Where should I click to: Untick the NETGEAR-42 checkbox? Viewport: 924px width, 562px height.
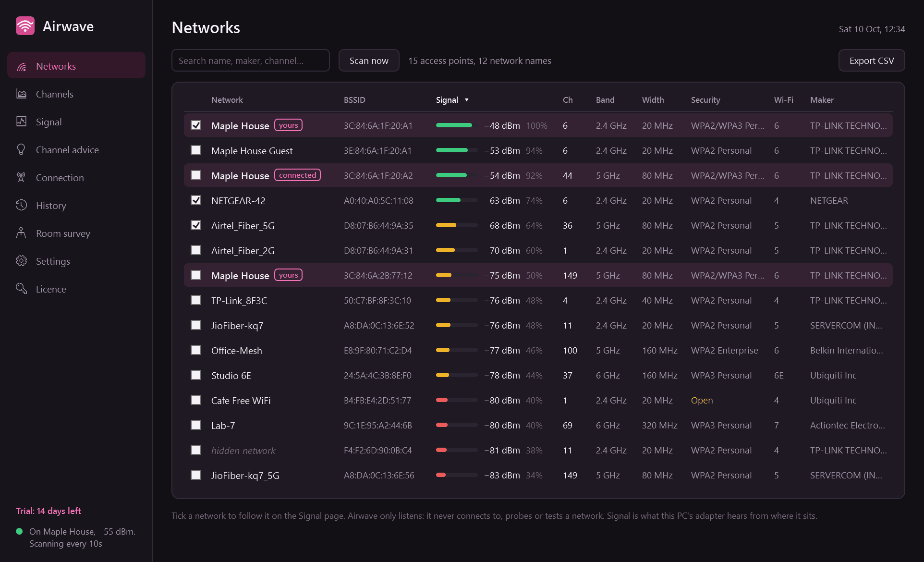(196, 200)
